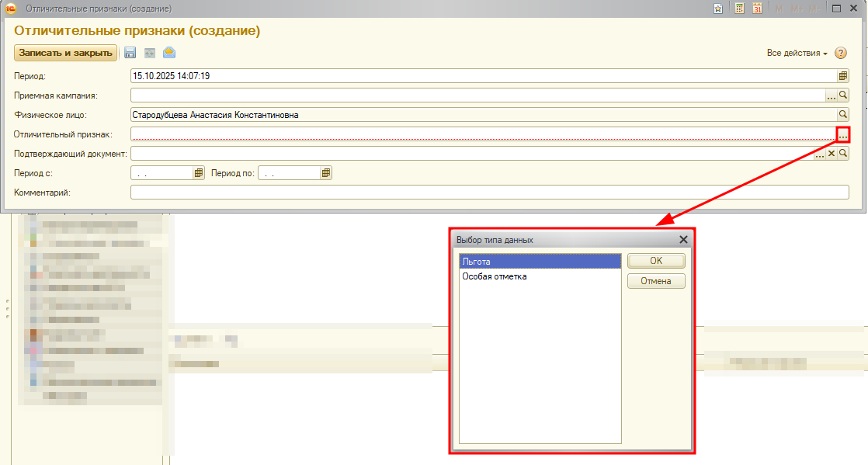Click magnifier icon in Физическое лицо field
Screen dimensions: 868x465
(x=843, y=115)
